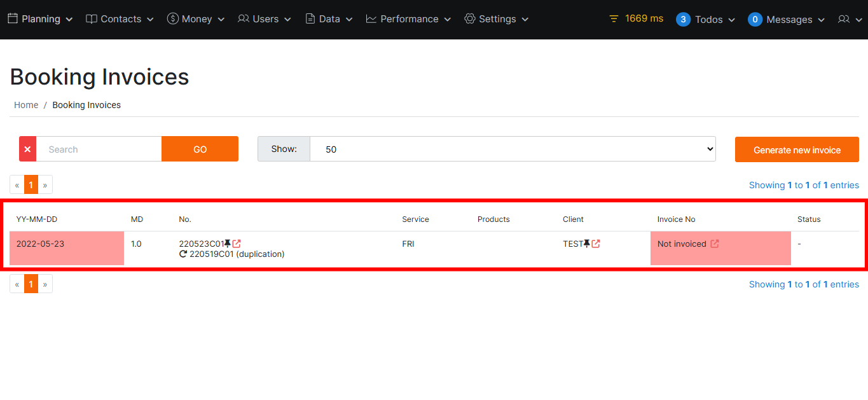
Task: Open the Money menu
Action: 196,19
